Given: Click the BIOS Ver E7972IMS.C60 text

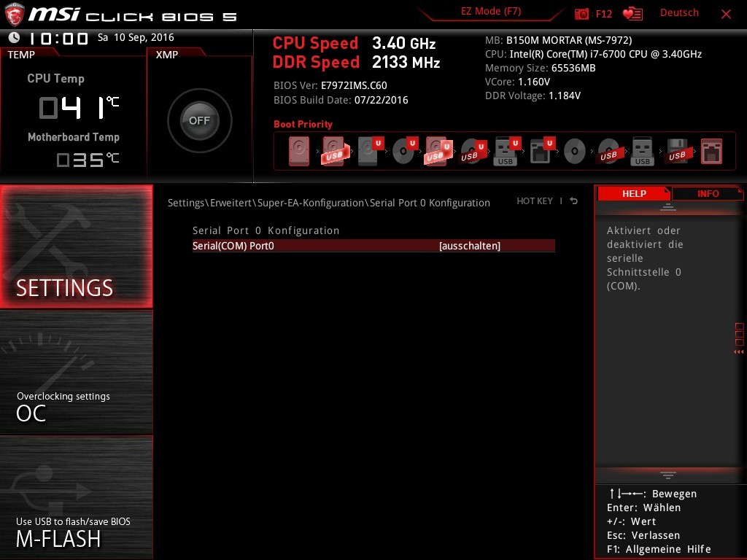Looking at the screenshot, I should point(330,86).
